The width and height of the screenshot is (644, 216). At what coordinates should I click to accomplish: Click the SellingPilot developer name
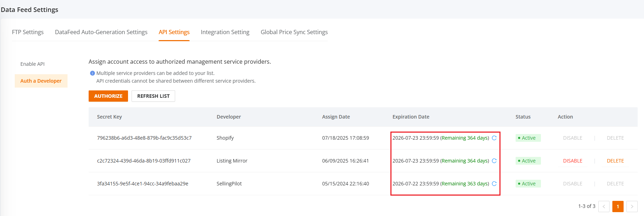tap(229, 184)
